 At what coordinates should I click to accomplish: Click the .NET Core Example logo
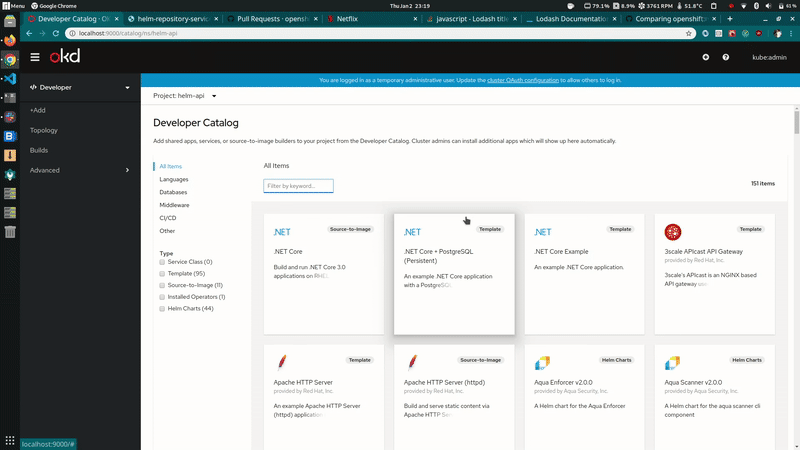click(543, 232)
